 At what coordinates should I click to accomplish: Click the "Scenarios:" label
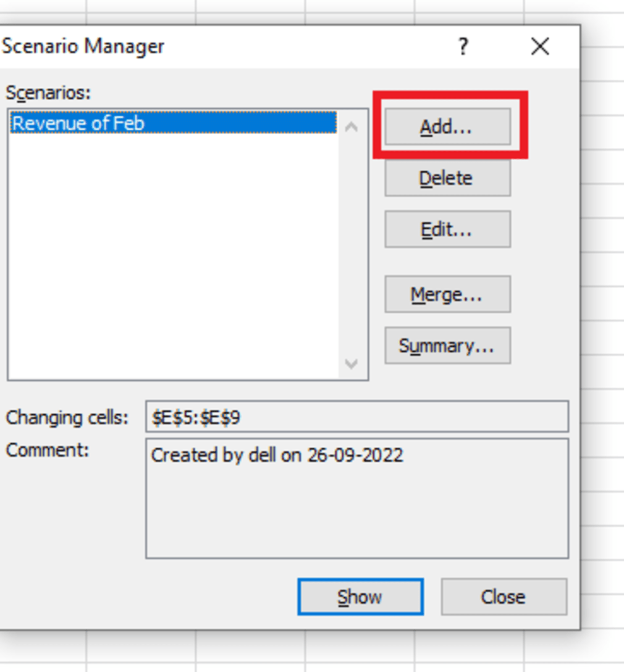click(x=48, y=93)
